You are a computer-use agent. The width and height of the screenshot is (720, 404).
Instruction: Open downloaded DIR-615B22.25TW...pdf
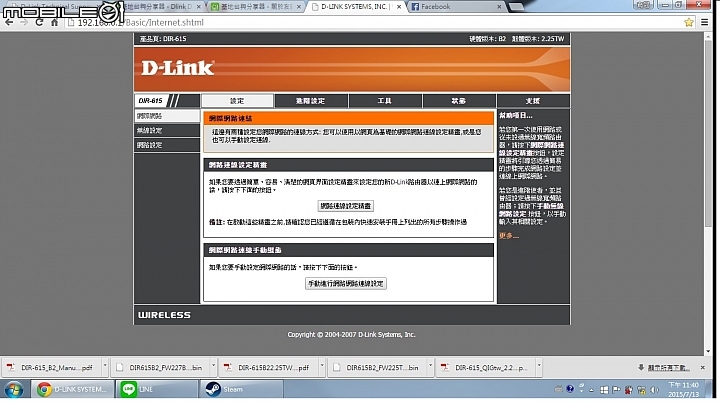(268, 367)
